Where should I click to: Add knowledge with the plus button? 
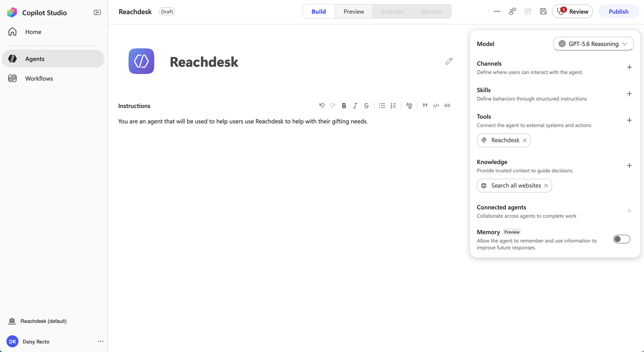(x=629, y=165)
